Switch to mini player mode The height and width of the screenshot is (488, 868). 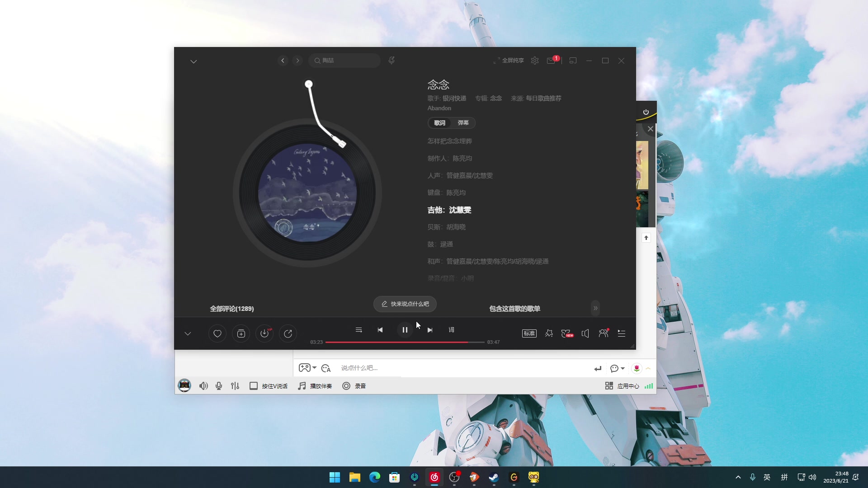(x=573, y=61)
